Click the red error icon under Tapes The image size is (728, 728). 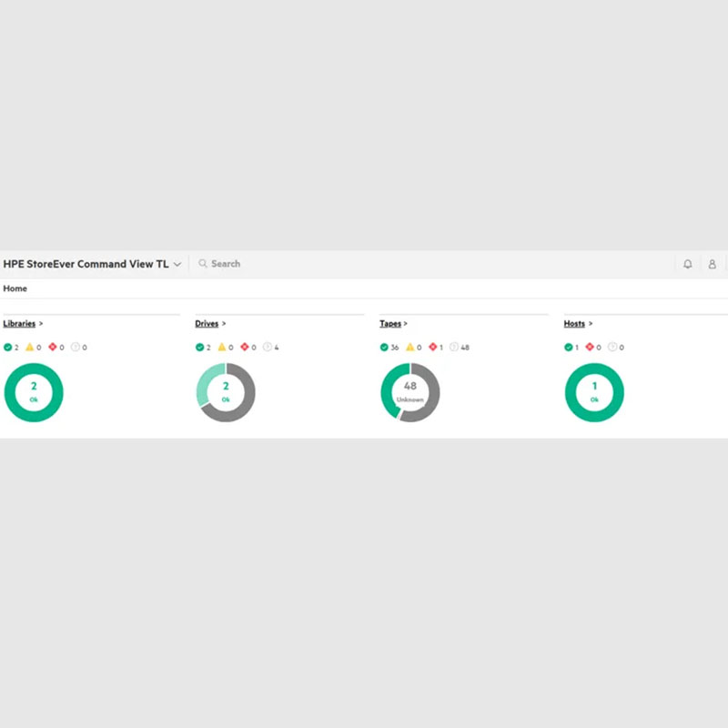(x=432, y=348)
